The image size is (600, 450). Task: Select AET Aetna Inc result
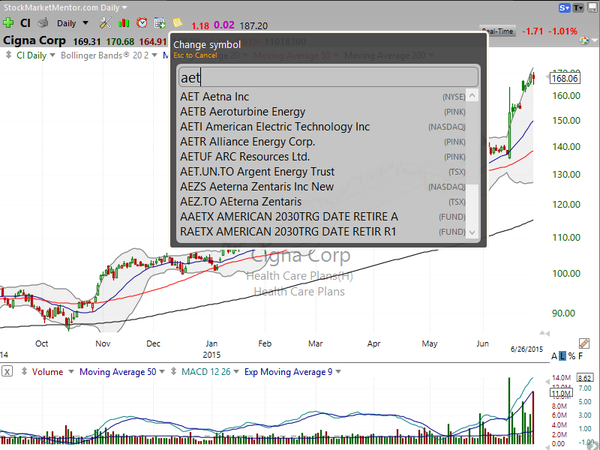pyautogui.click(x=323, y=96)
